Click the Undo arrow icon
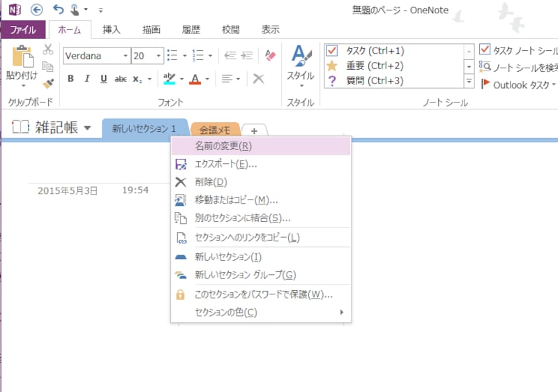The image size is (558, 392). click(58, 10)
